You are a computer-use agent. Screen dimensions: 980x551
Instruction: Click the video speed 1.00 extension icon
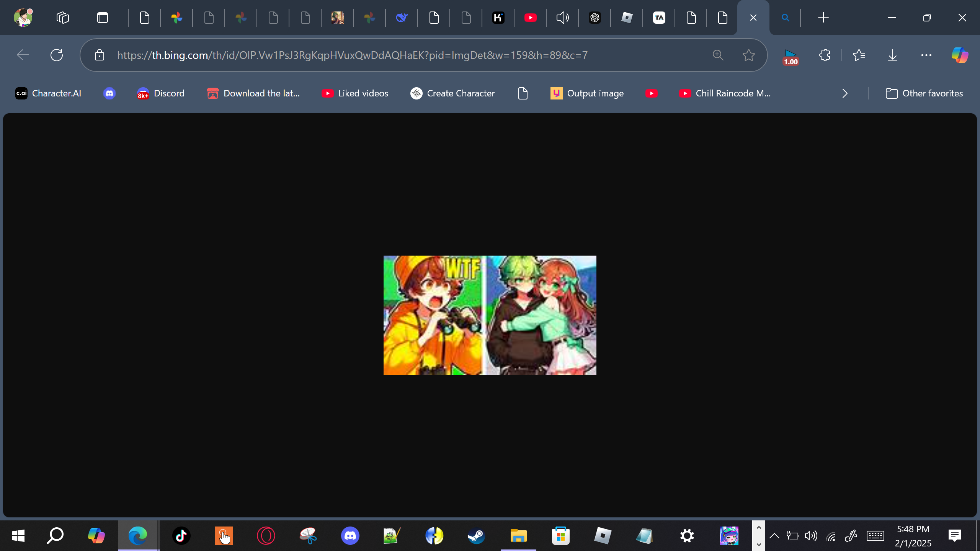coord(791,57)
